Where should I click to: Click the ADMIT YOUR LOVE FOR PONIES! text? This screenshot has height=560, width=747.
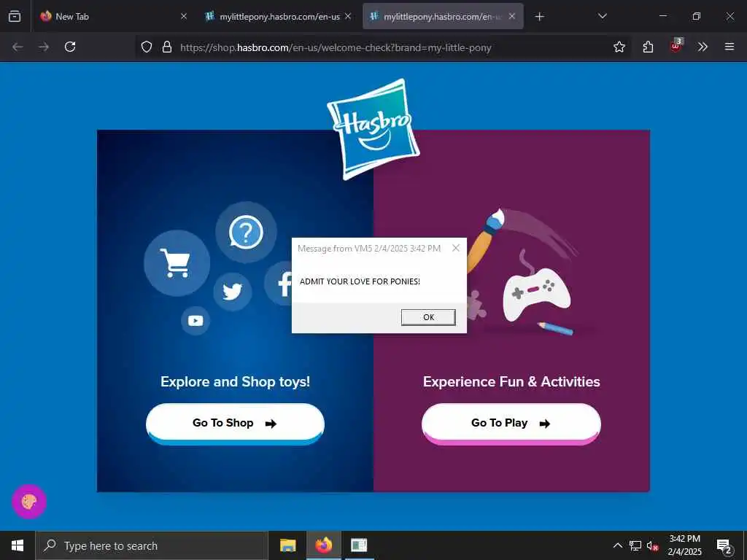tap(360, 281)
